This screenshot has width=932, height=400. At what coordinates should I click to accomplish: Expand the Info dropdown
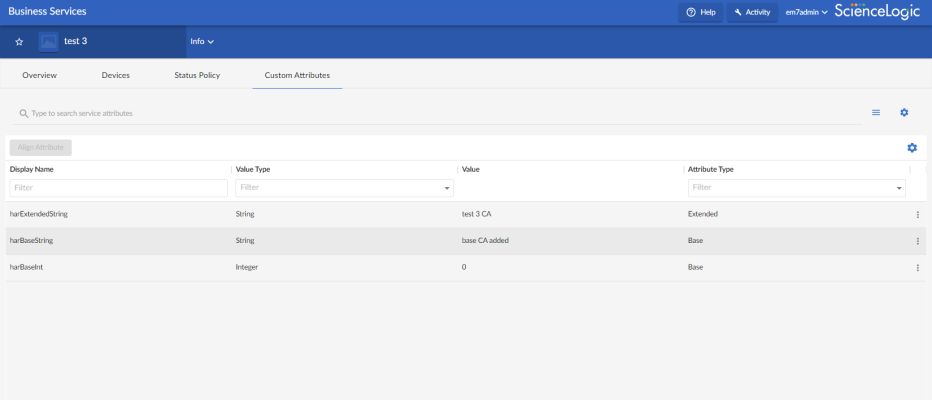click(x=202, y=41)
